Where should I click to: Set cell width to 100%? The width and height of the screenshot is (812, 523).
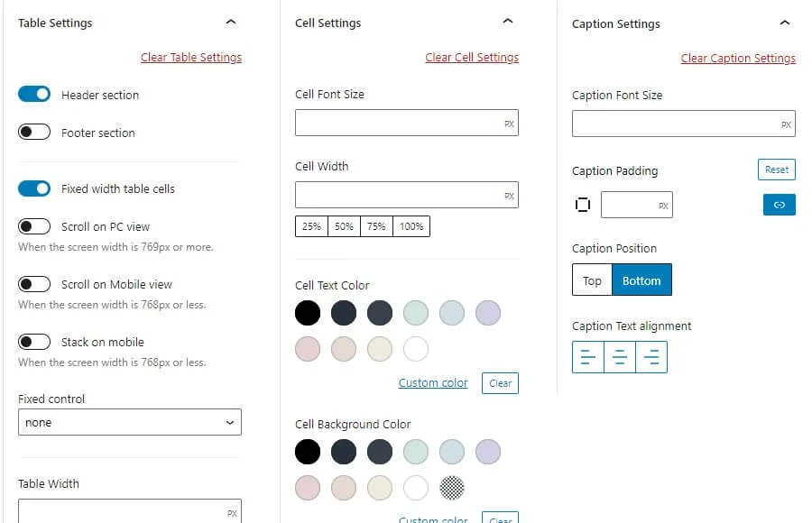411,226
